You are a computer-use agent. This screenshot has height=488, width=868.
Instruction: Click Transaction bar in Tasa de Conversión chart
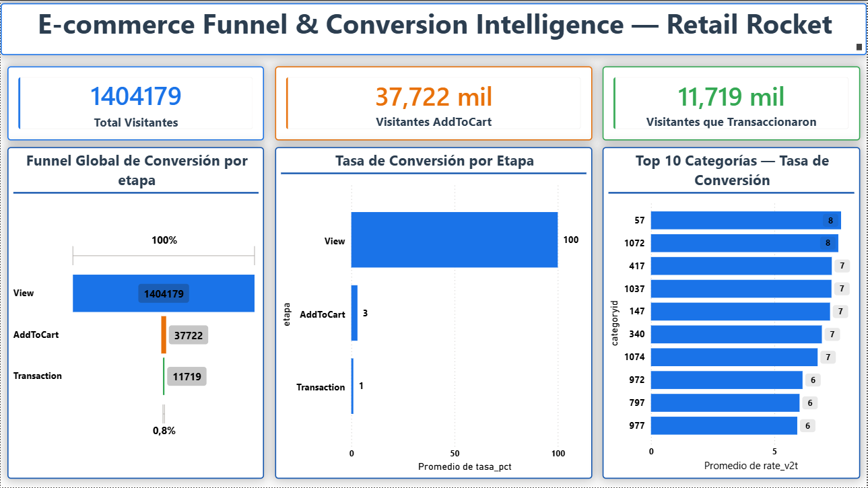(x=352, y=386)
